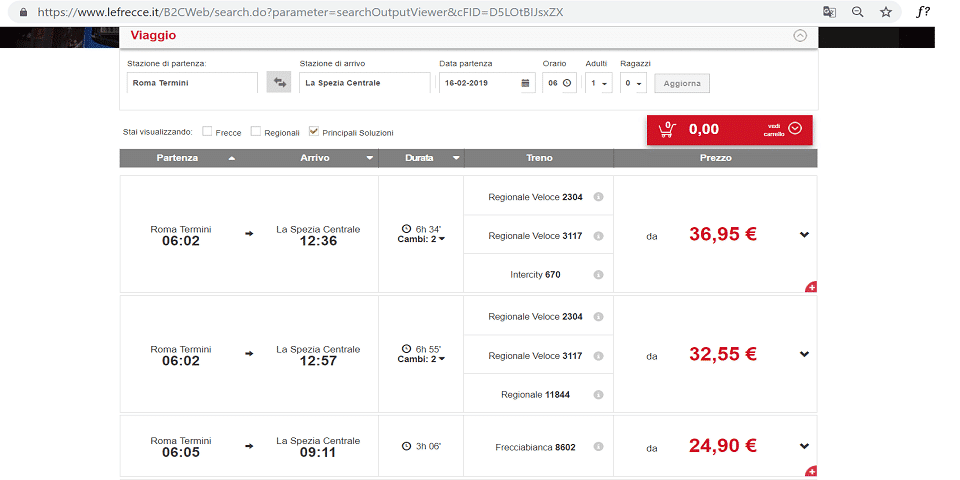The height and width of the screenshot is (480, 960).
Task: Expand fare details for 36,95 € solution
Action: (804, 234)
